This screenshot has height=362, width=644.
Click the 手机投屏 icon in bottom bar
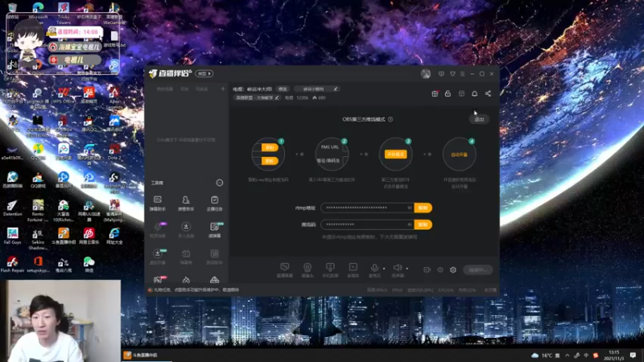[x=330, y=269]
